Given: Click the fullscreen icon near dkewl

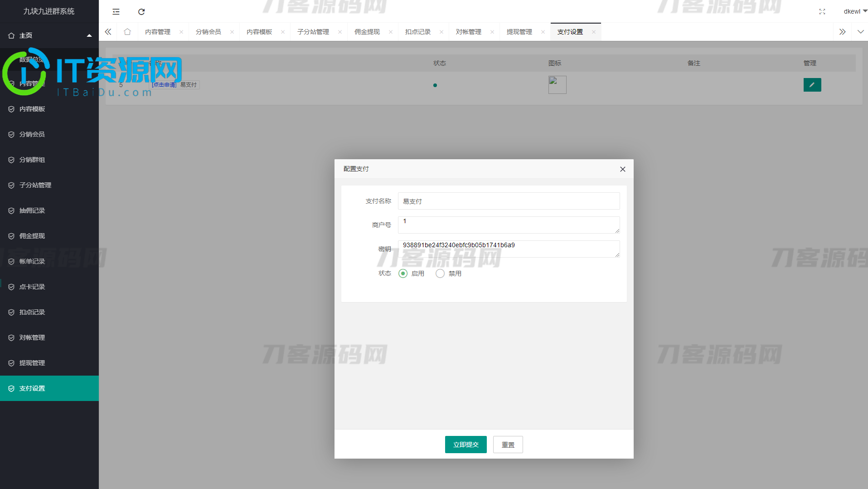Looking at the screenshot, I should point(822,12).
